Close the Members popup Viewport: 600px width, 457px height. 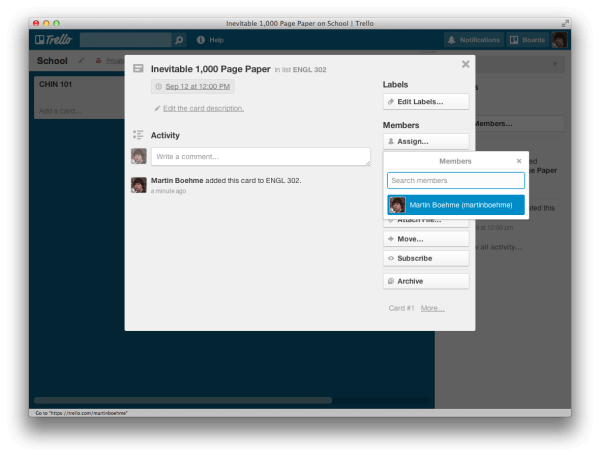(x=519, y=161)
